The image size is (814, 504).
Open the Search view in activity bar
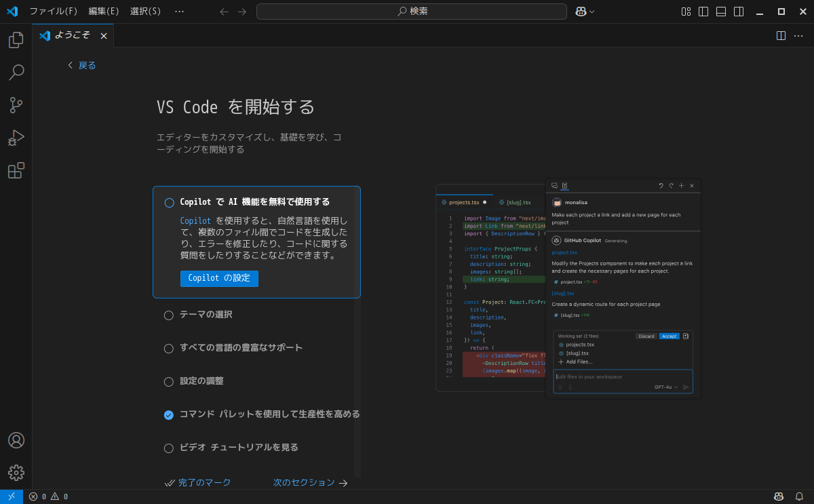16,73
